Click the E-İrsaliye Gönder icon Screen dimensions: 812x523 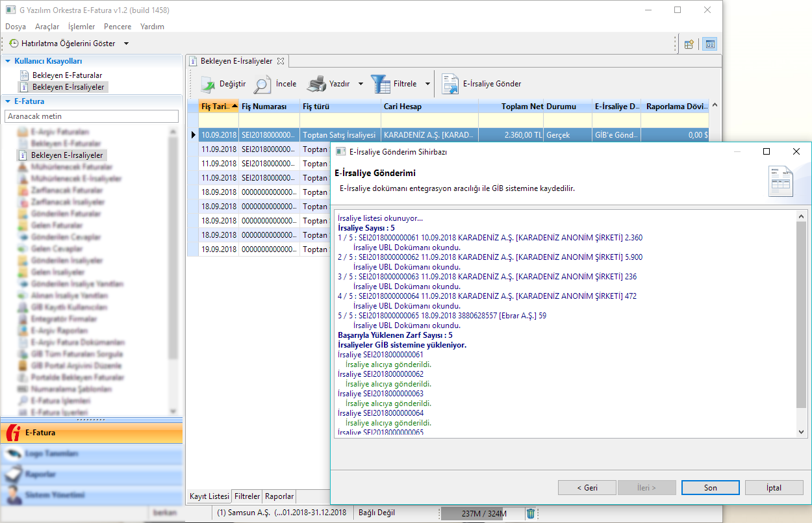point(450,84)
